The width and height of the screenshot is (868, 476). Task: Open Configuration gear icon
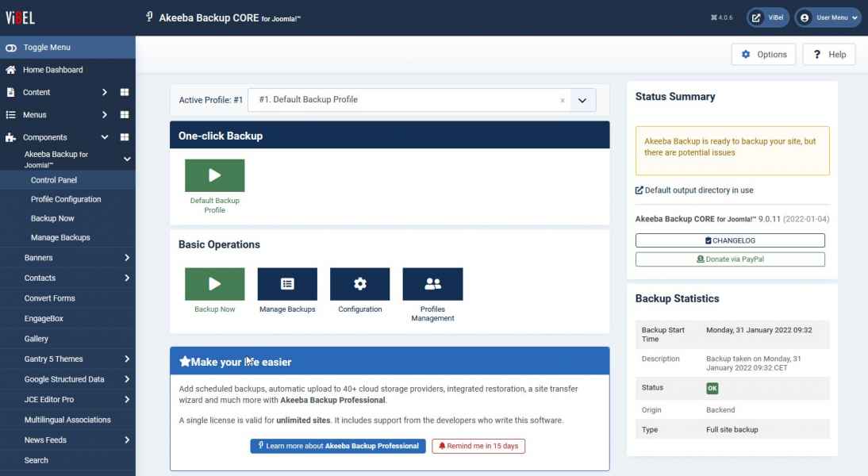point(360,284)
